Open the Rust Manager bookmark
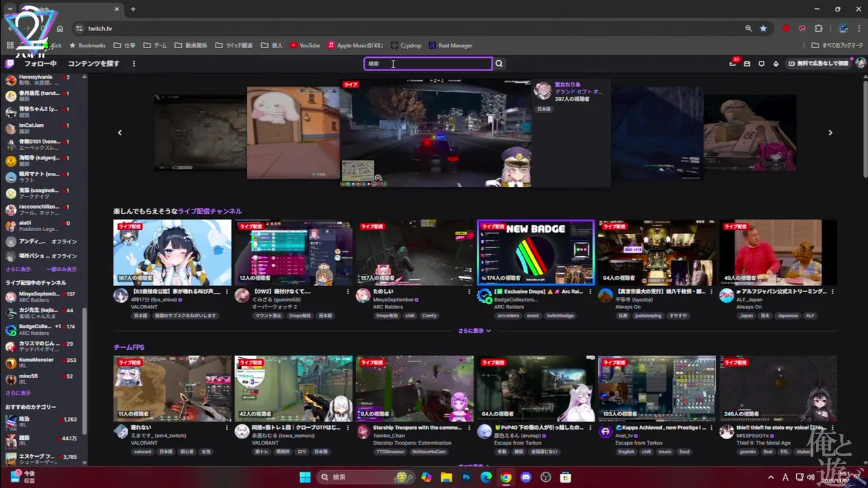 pos(450,45)
